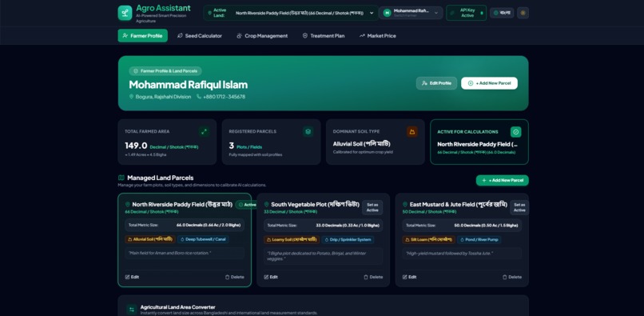Click the white Add New Parcel banner button

click(x=489, y=83)
